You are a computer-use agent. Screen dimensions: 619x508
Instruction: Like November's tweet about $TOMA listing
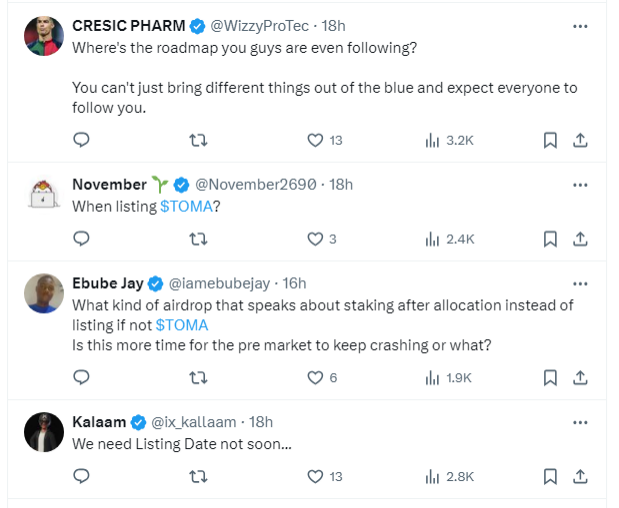point(315,239)
